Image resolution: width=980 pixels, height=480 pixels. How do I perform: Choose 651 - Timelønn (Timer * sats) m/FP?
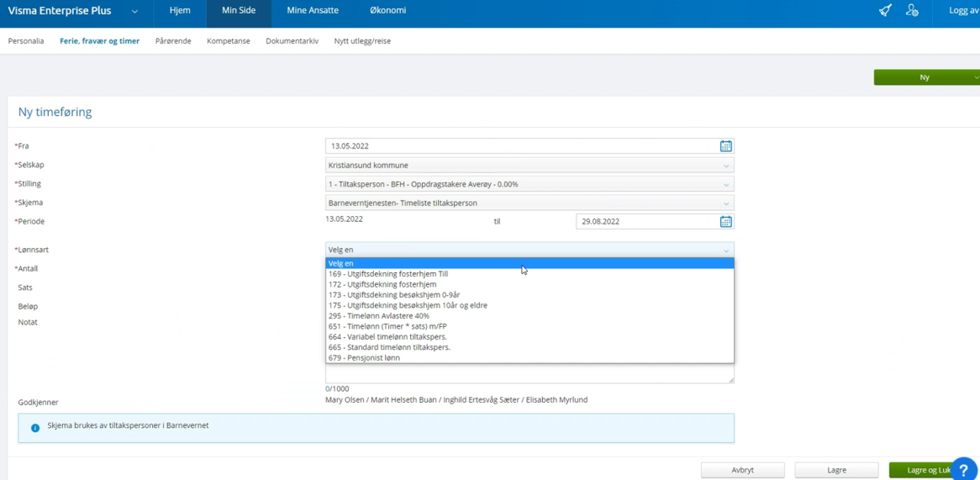pyautogui.click(x=530, y=326)
